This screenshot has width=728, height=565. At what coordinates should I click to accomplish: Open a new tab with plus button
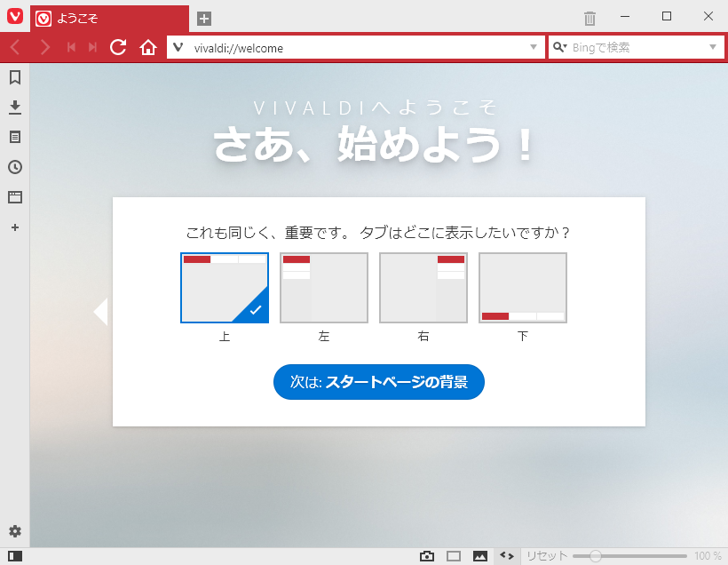(x=204, y=19)
